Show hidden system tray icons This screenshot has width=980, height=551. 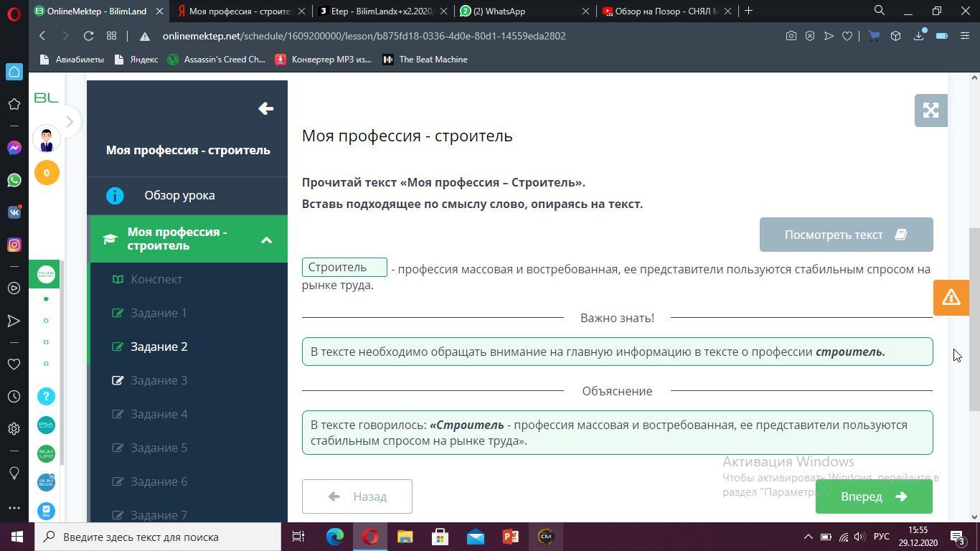tap(808, 537)
